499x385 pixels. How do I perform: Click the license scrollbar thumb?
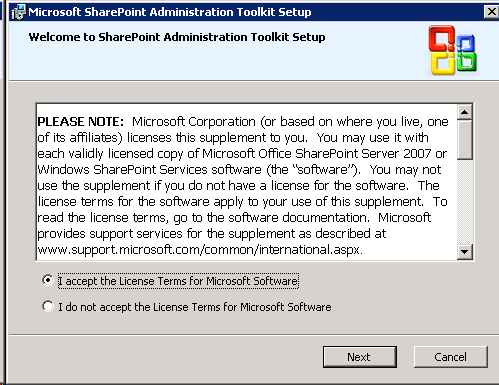point(465,140)
